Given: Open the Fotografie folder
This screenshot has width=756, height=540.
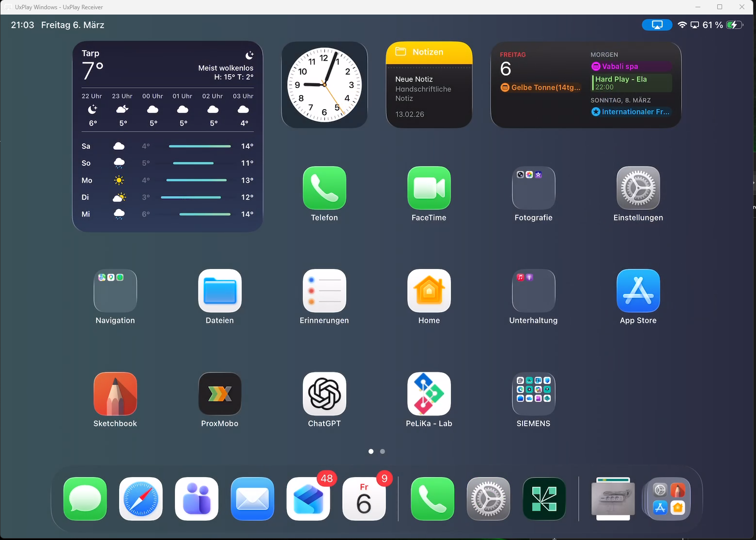Looking at the screenshot, I should click(533, 188).
